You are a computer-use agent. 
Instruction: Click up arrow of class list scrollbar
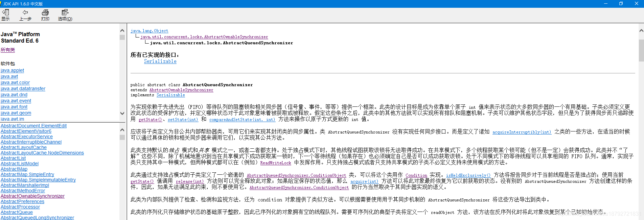click(x=122, y=130)
